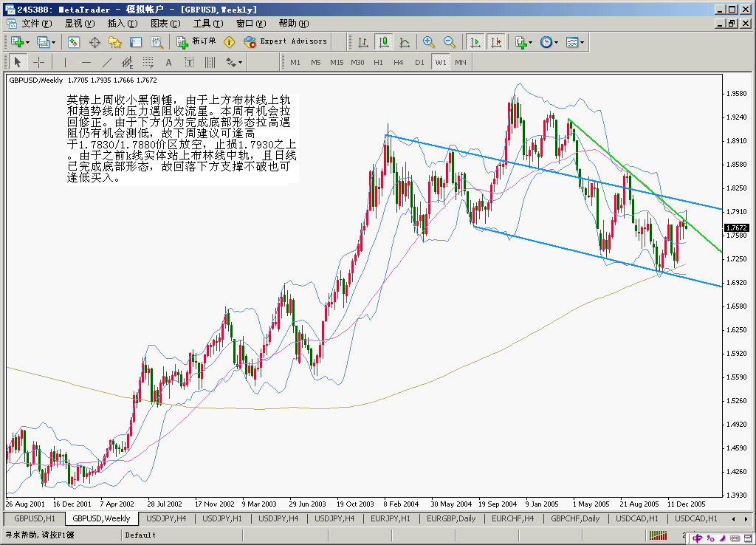Open the 图表(C) menu
Image resolution: width=756 pixels, height=545 pixels.
tap(165, 24)
